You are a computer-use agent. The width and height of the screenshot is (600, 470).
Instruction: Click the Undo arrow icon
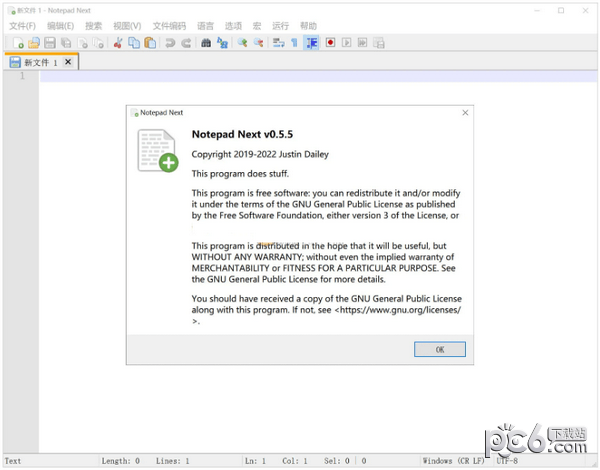coord(170,43)
